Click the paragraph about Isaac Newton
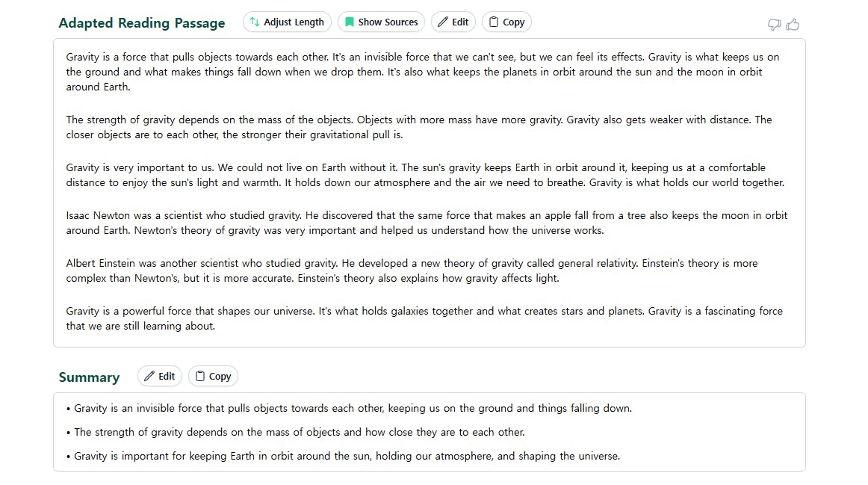Viewport: 868px width, 485px height. pos(426,223)
